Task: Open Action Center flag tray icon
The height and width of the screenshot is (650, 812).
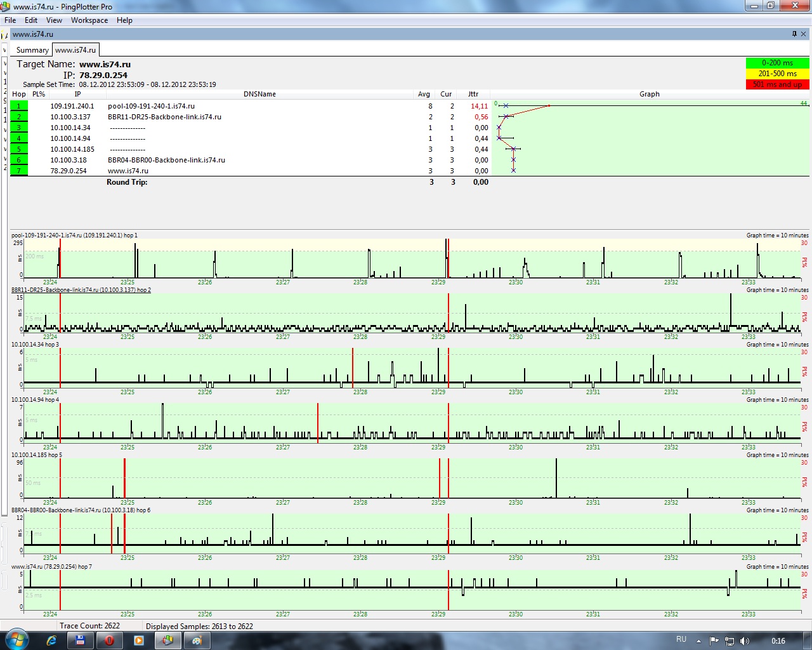Action: 714,640
